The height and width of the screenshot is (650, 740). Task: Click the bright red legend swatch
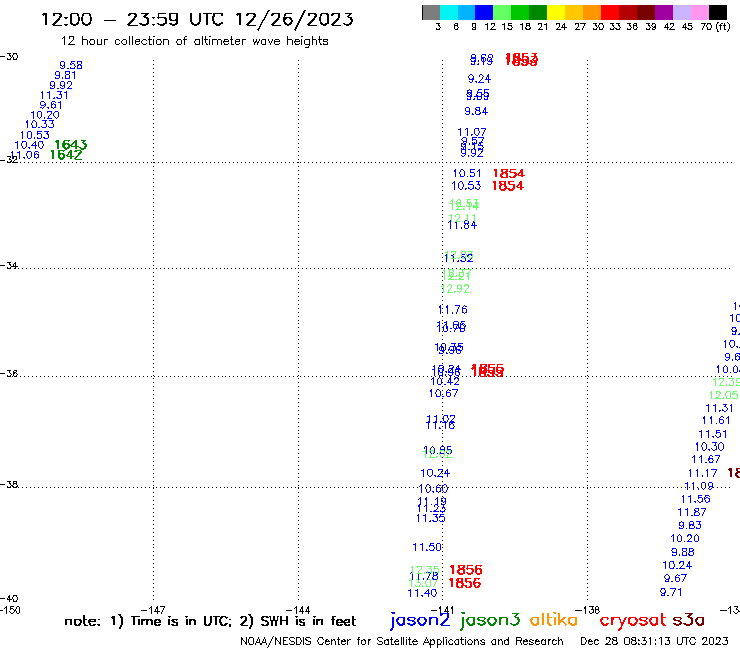(610, 12)
